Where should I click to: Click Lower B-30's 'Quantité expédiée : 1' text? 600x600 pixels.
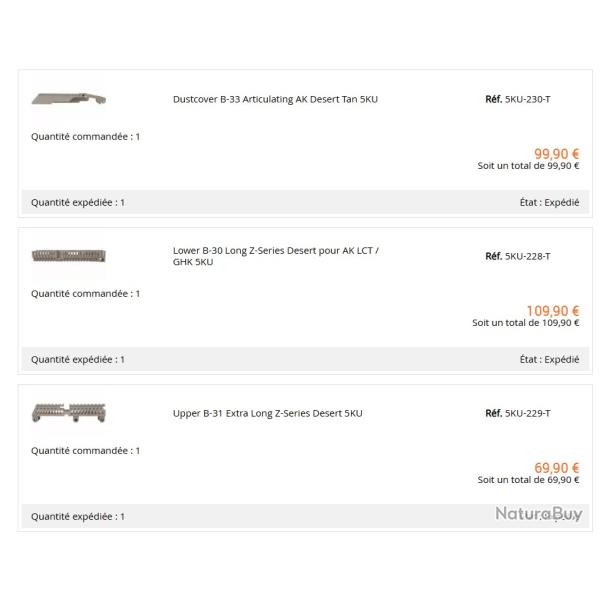(78, 359)
